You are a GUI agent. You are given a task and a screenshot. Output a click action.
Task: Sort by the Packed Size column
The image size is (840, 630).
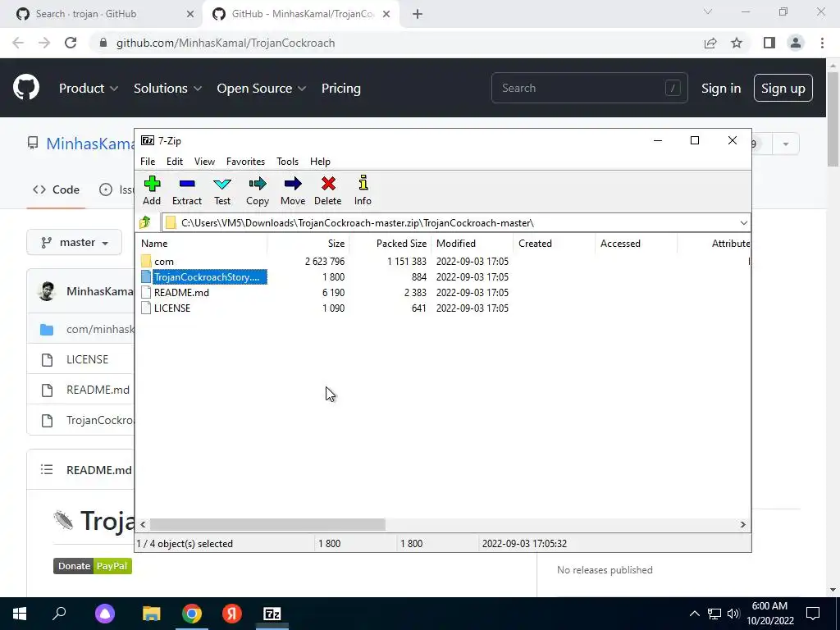390,243
